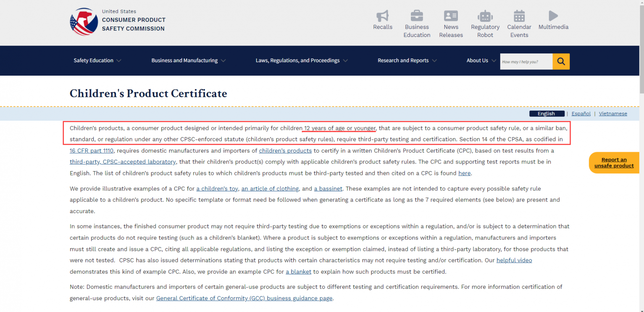Open Laws, Regulations, and Proceedings menu
Viewport: 644px width, 312px height.
pyautogui.click(x=297, y=61)
